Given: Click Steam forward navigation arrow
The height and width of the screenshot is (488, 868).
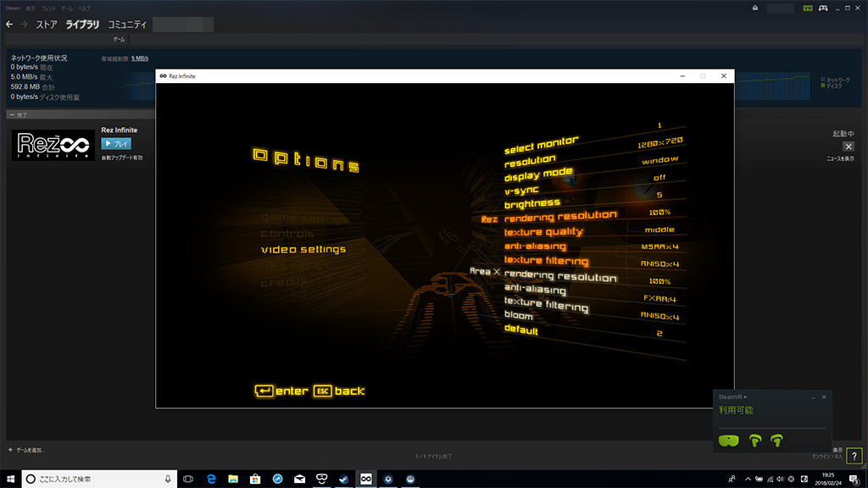Looking at the screenshot, I should coord(24,25).
